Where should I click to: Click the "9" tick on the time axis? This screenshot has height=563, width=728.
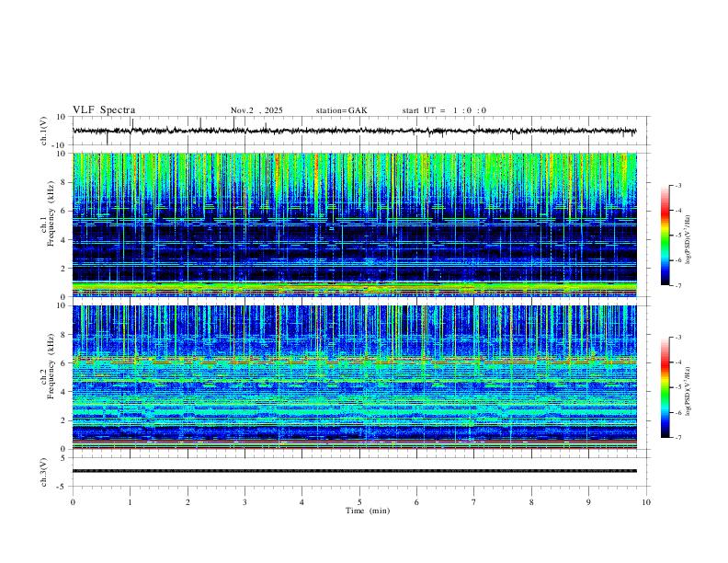tap(588, 502)
